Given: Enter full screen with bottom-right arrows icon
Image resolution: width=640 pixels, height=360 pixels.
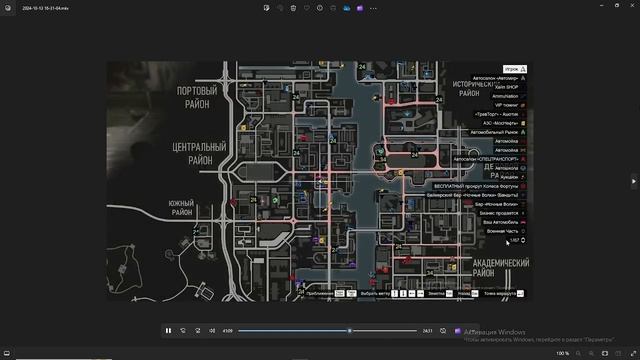Looking at the screenshot, I should [x=633, y=353].
